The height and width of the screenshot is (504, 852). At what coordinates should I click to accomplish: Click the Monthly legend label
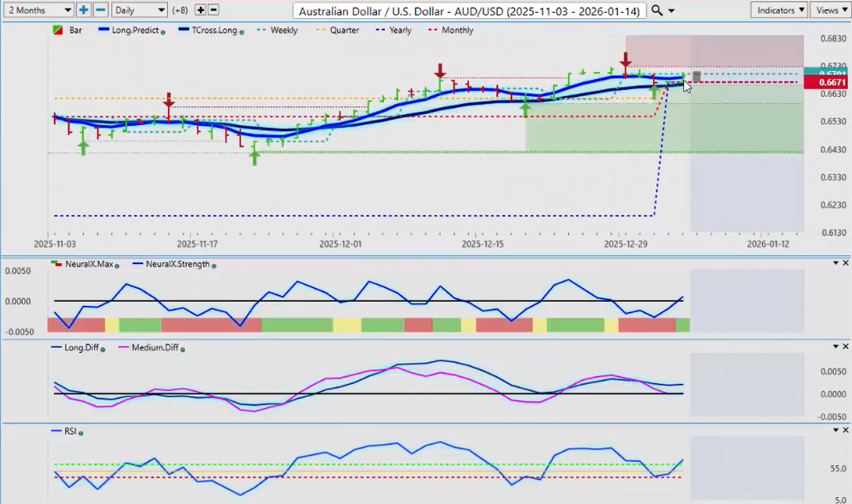tap(457, 30)
